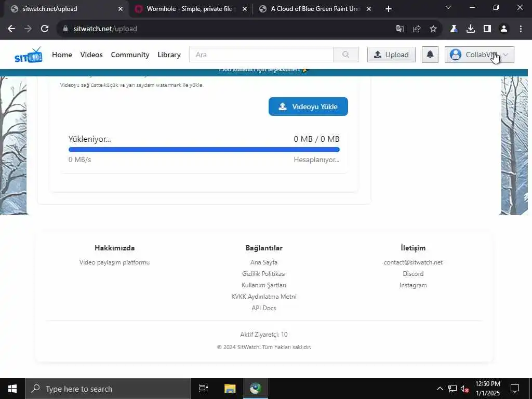Open the Action Center notifications icon
The height and width of the screenshot is (399, 532).
[x=515, y=389]
